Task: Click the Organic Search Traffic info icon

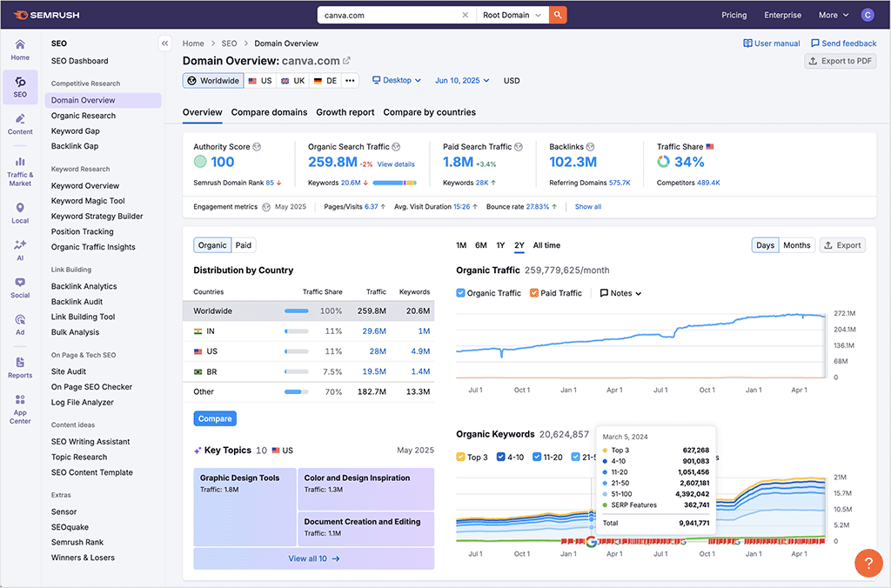Action: coord(396,147)
